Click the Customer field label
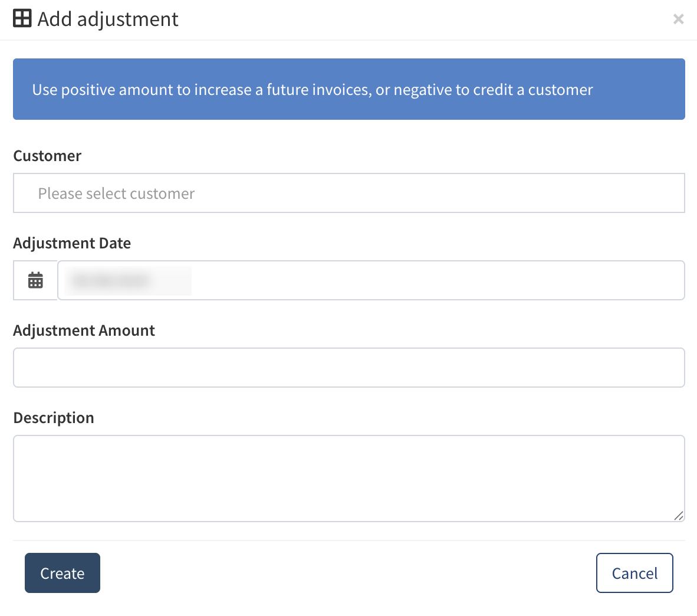 [47, 156]
